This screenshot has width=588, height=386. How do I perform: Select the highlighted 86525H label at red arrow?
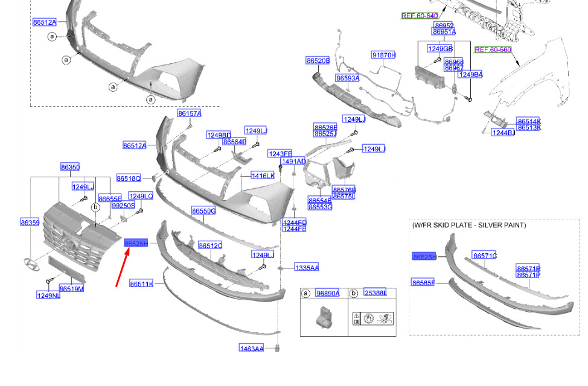[x=136, y=243]
